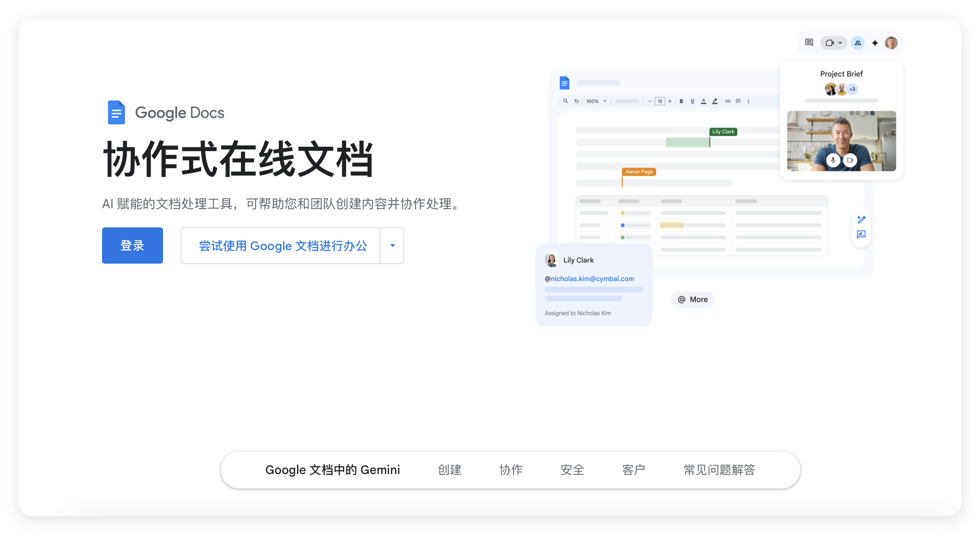Click the add comment icon in toolbar
980x535 pixels.
(738, 101)
